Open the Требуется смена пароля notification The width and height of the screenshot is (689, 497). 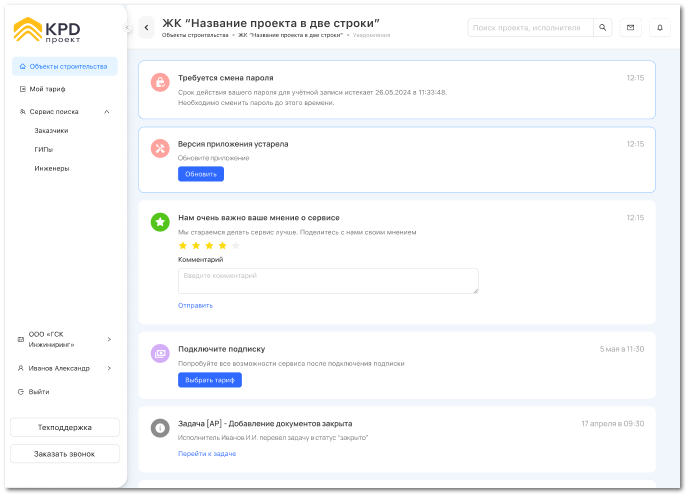[x=397, y=90]
